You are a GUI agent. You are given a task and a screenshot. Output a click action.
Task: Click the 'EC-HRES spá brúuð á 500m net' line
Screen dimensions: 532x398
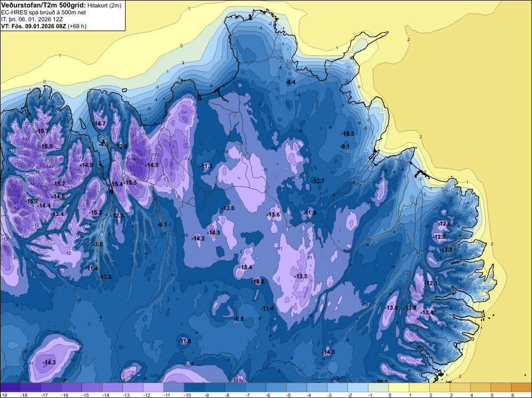(x=44, y=13)
